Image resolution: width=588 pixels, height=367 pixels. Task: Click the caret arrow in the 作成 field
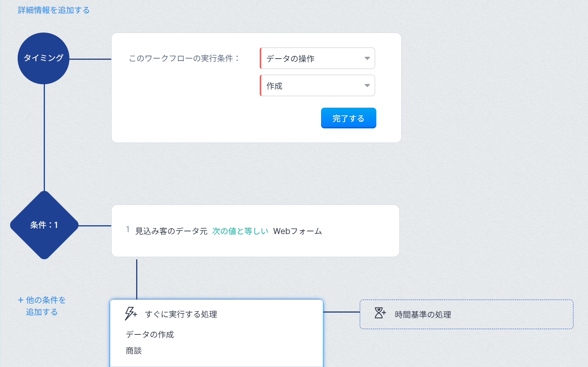pyautogui.click(x=367, y=85)
